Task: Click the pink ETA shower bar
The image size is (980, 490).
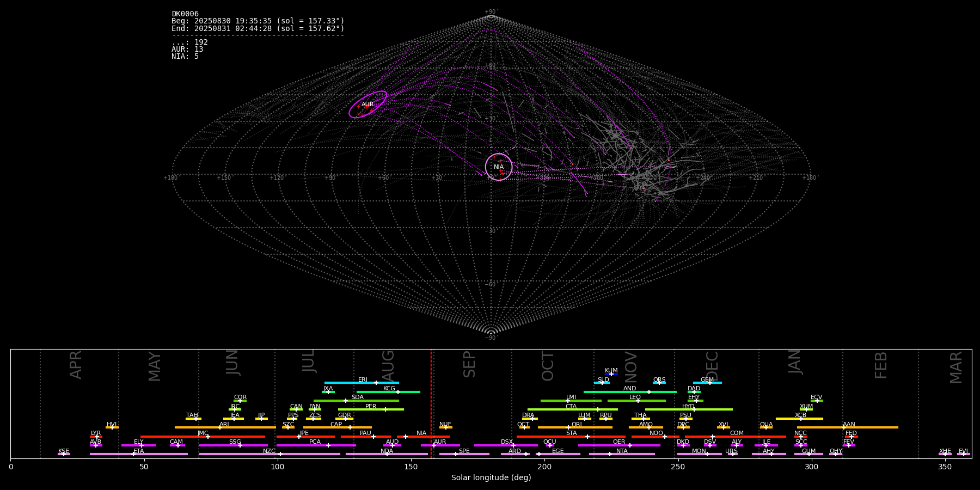Action: click(138, 454)
